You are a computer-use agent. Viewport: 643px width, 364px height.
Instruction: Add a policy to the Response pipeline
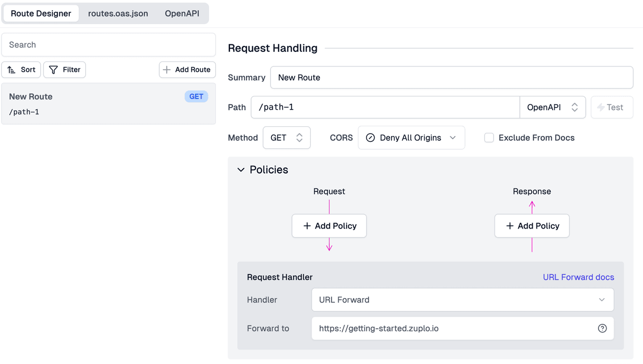pyautogui.click(x=532, y=226)
